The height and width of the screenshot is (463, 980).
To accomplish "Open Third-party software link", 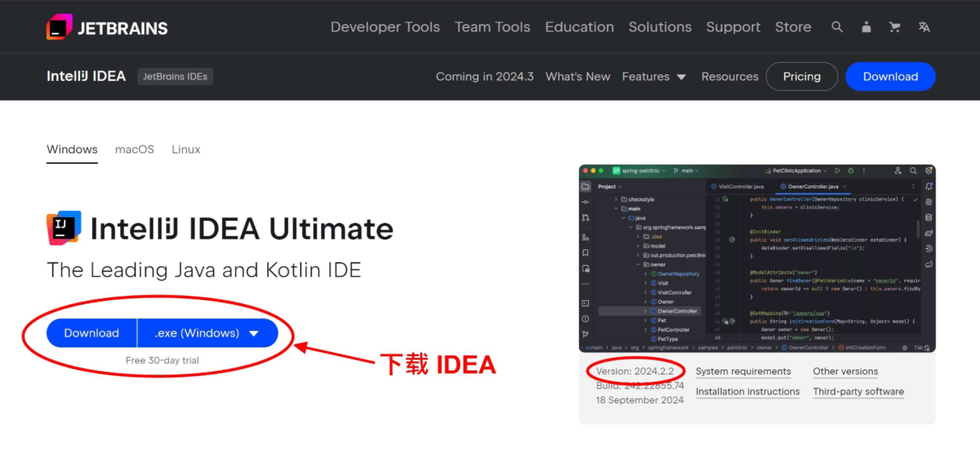I will [x=858, y=392].
